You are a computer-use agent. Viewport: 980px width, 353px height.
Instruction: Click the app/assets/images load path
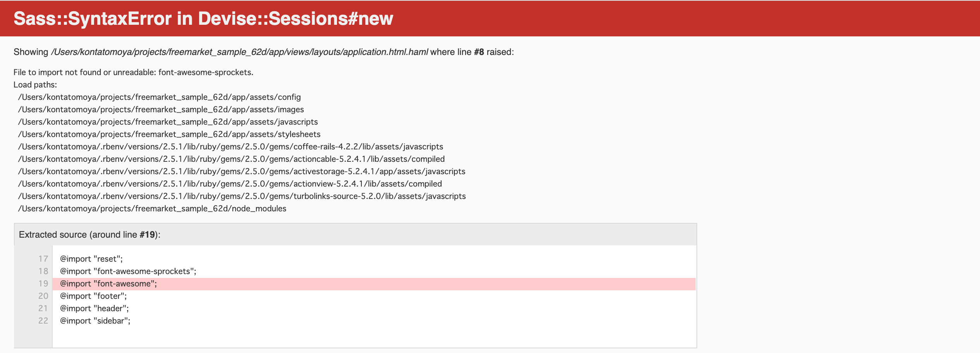(161, 110)
